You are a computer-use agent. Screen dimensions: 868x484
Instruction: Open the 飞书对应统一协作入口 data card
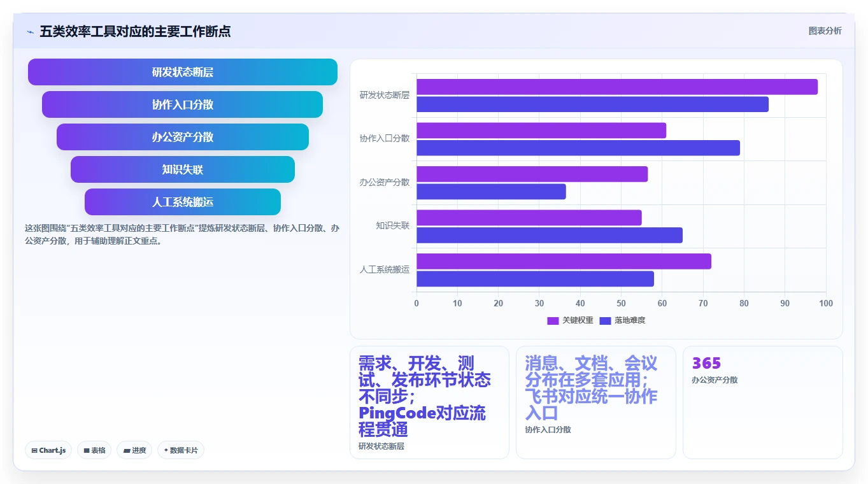pyautogui.click(x=595, y=402)
